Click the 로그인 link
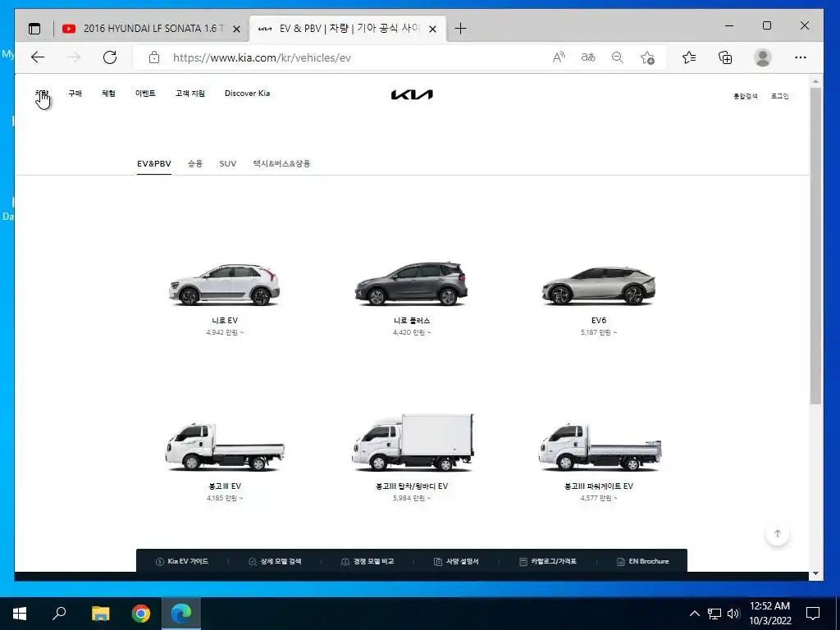840x630 pixels. (780, 97)
